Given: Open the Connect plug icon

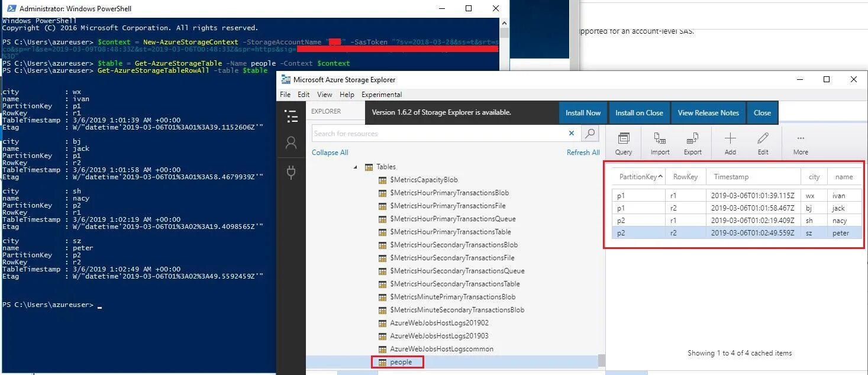Looking at the screenshot, I should [291, 172].
